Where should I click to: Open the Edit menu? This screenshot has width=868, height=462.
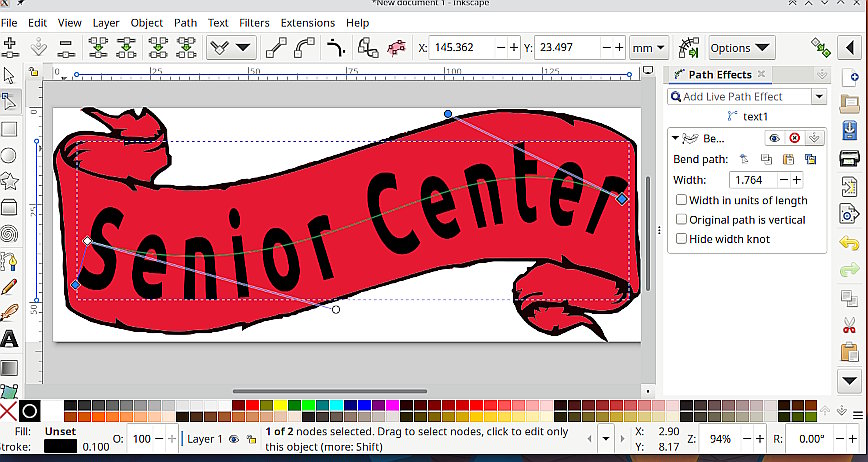point(38,23)
